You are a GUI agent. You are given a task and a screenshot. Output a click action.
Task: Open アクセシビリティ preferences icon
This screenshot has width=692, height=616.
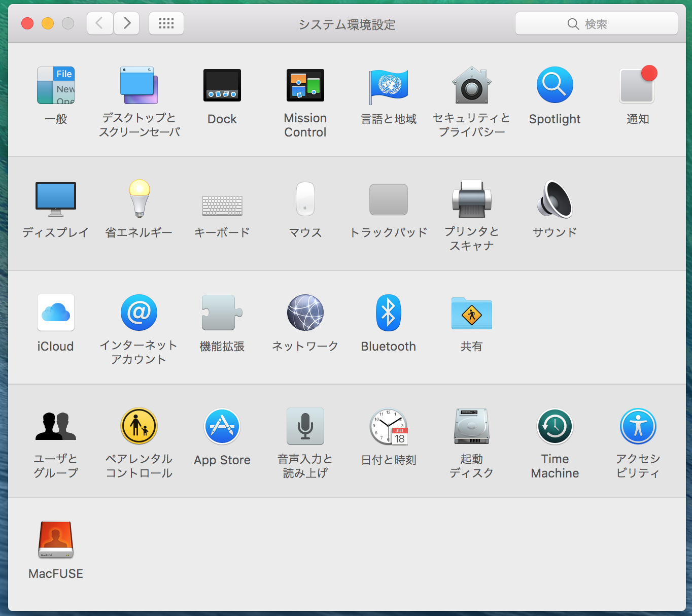pyautogui.click(x=638, y=426)
